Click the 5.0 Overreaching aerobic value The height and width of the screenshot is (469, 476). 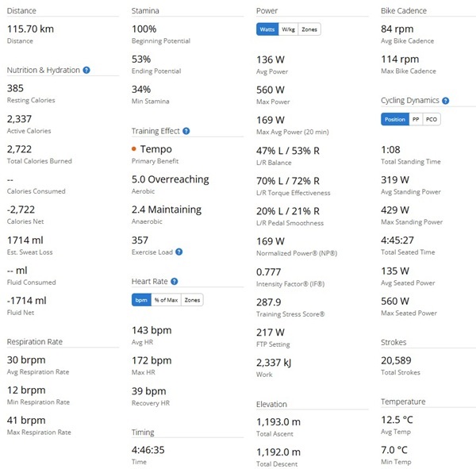(170, 179)
